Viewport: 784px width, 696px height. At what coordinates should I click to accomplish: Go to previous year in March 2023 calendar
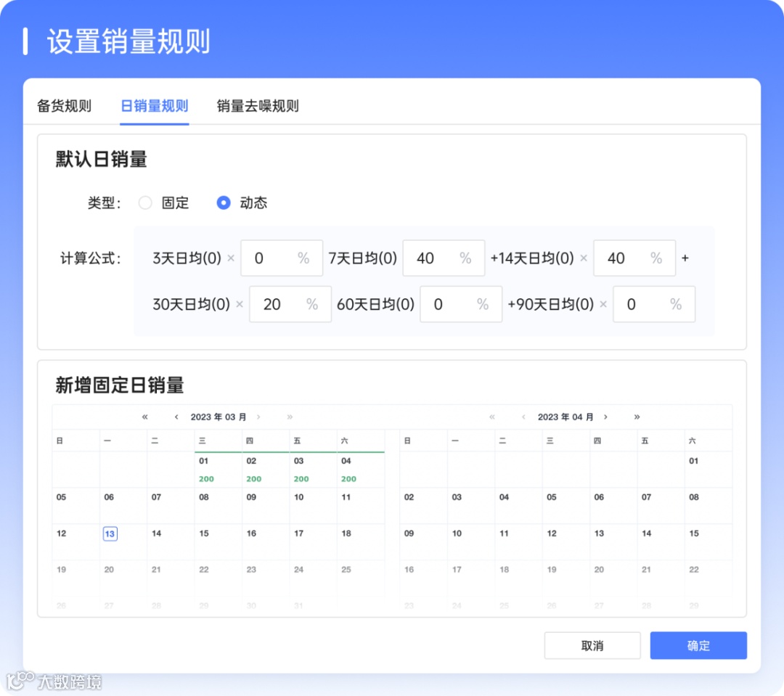[x=145, y=417]
